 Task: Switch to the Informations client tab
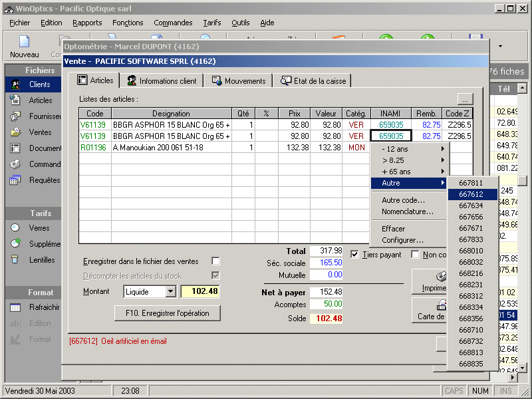tap(162, 81)
